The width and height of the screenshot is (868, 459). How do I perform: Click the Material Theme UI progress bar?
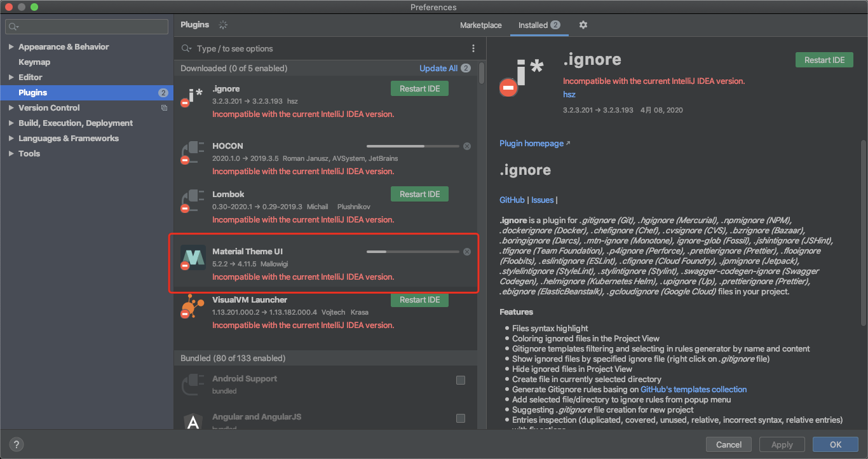pos(412,252)
